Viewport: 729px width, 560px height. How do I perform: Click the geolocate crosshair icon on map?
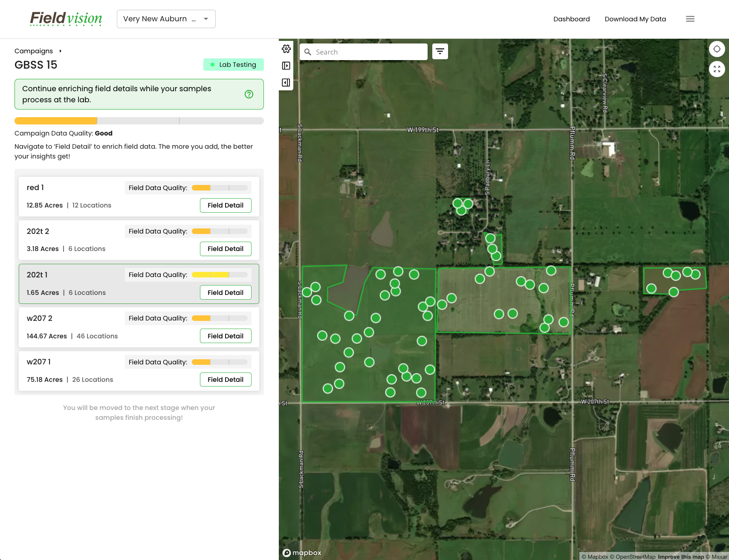717,49
